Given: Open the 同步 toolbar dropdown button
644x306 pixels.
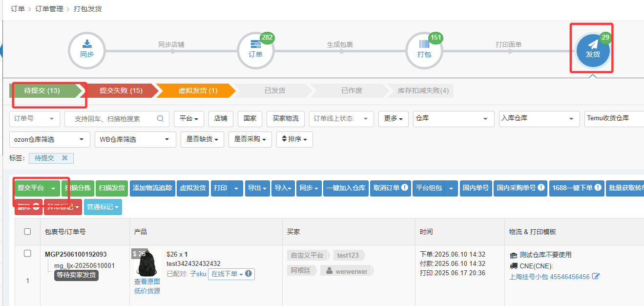Looking at the screenshot, I should [309, 188].
